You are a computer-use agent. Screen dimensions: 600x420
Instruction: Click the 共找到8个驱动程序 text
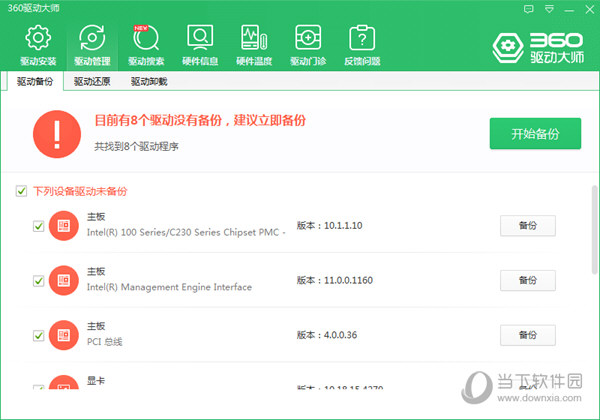pyautogui.click(x=136, y=147)
